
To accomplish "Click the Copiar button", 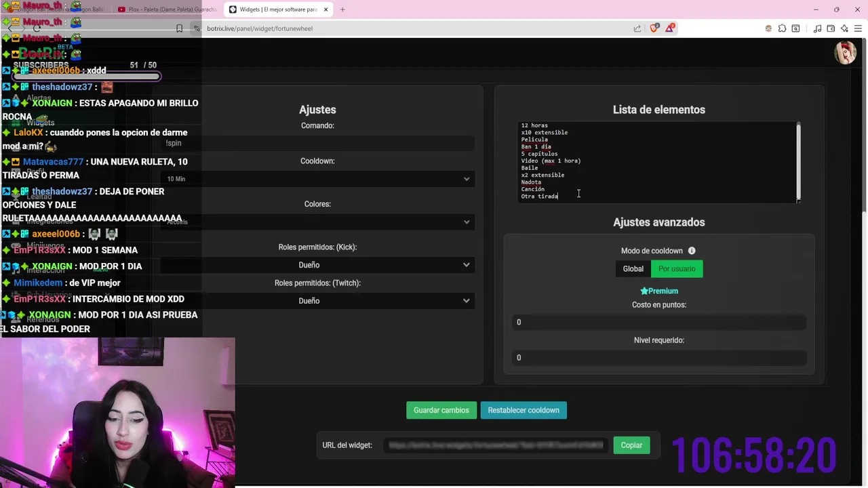I will click(631, 445).
